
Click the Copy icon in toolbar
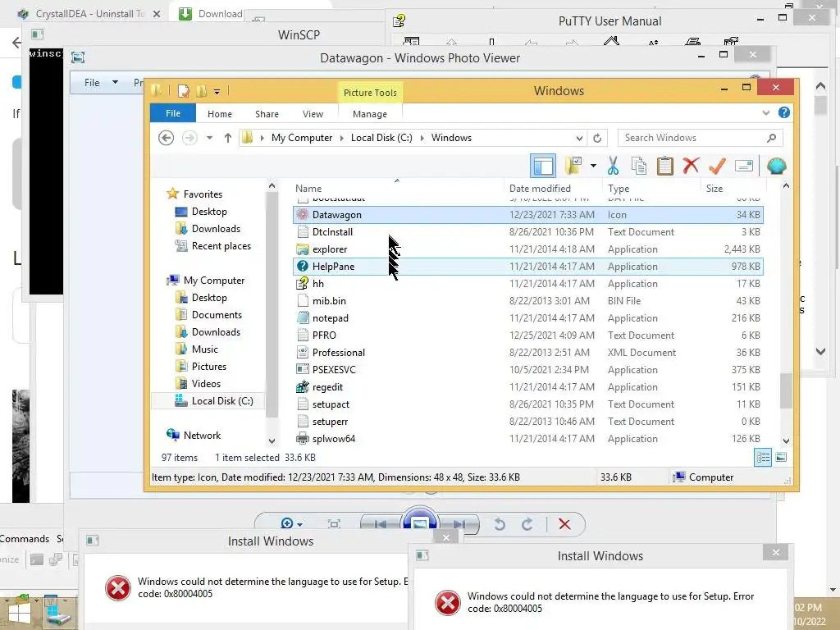coord(638,166)
